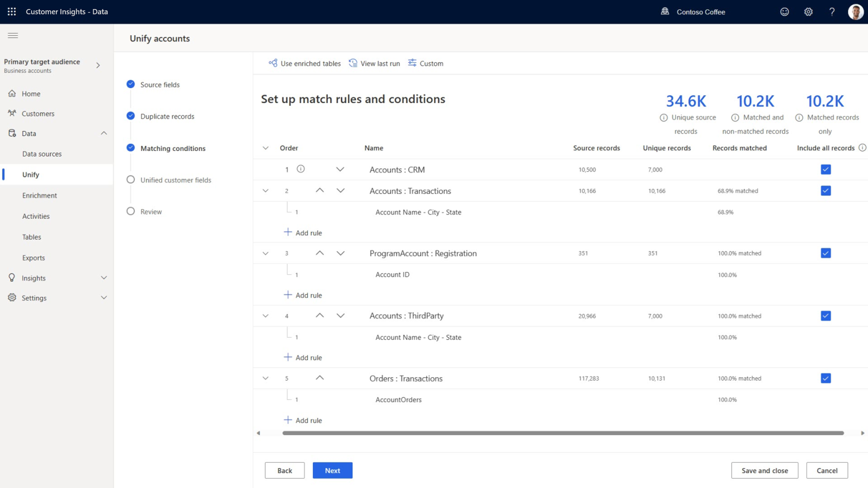Click the Next button

tap(332, 470)
